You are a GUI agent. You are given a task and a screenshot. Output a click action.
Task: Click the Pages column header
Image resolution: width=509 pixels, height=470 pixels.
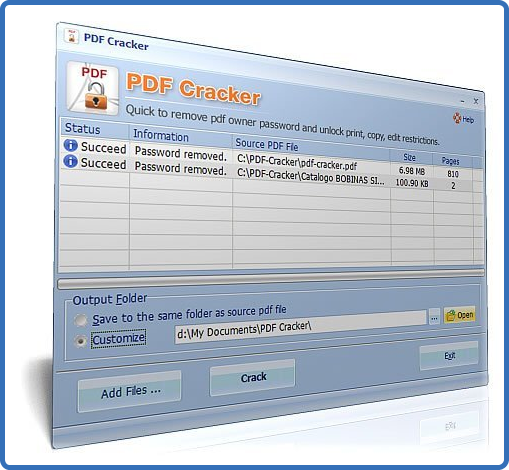point(452,161)
